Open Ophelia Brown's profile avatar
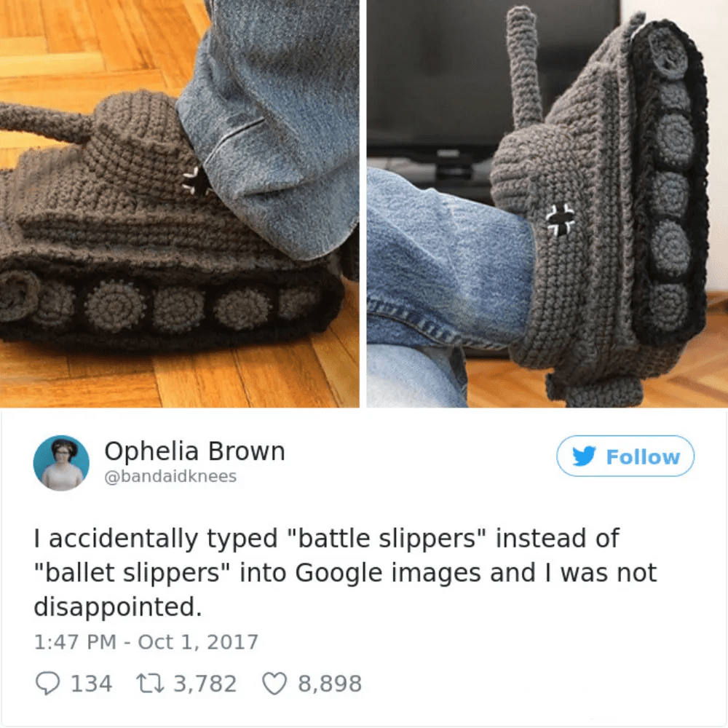The height and width of the screenshot is (728, 728). [61, 462]
